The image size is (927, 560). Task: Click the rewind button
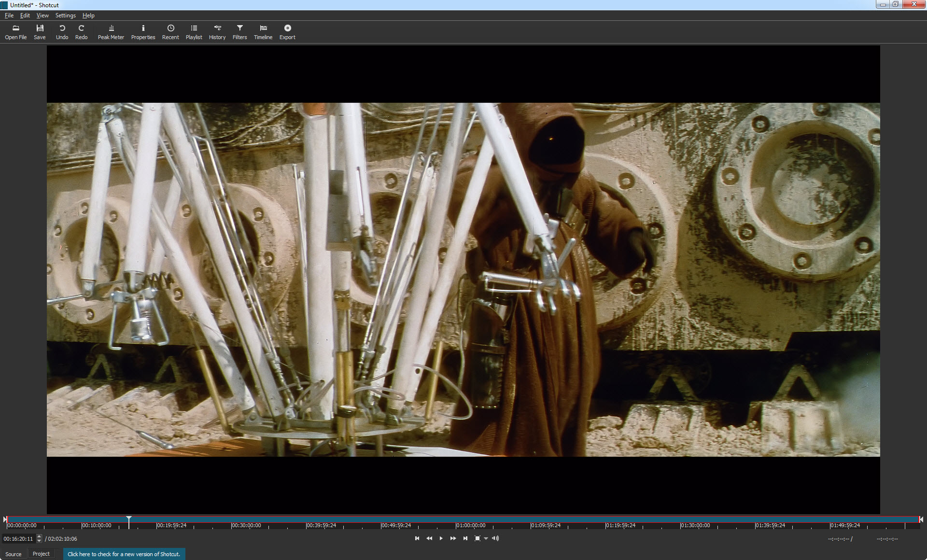429,538
